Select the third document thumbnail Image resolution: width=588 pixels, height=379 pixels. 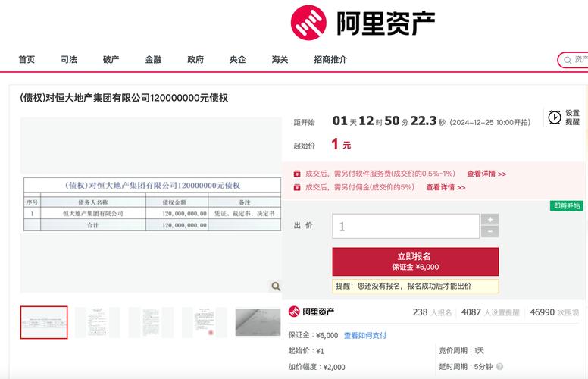coord(151,322)
